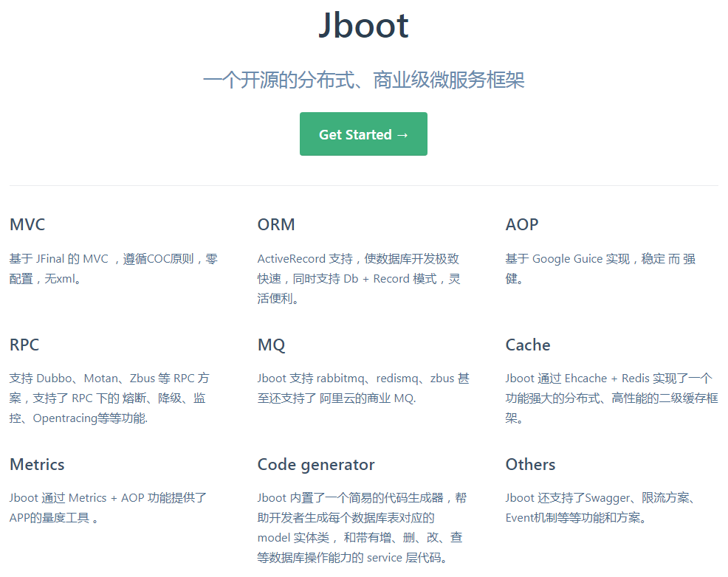Screen dimensions: 728x577
Task: Click the MVC feature heading
Action: pos(27,224)
